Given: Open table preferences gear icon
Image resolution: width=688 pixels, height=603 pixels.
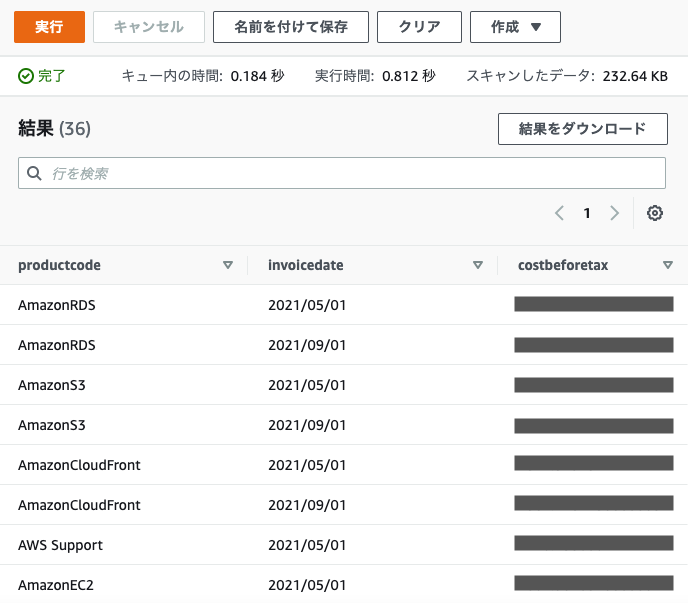Looking at the screenshot, I should (x=655, y=213).
